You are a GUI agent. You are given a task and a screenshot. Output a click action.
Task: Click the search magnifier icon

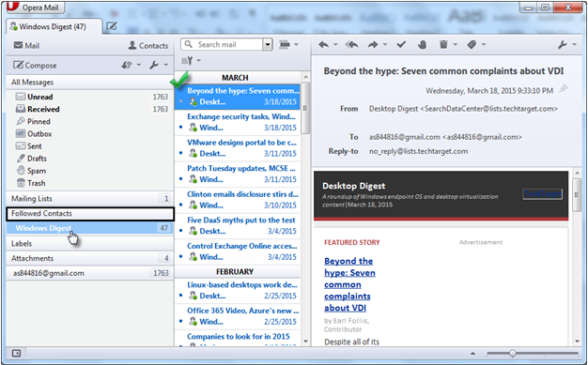click(x=188, y=44)
